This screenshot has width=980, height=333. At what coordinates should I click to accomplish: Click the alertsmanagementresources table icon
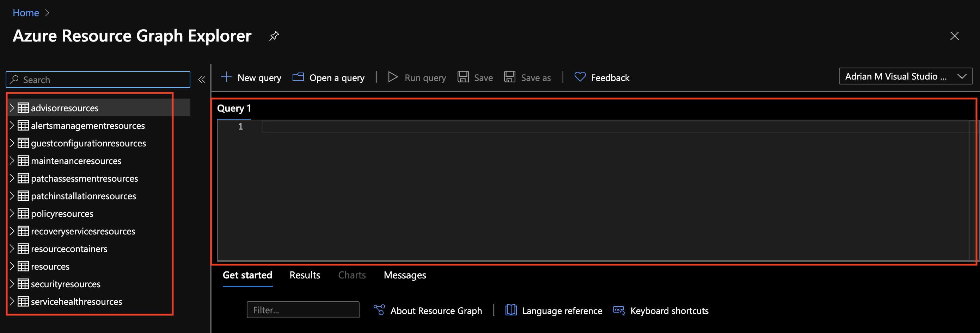click(x=23, y=125)
